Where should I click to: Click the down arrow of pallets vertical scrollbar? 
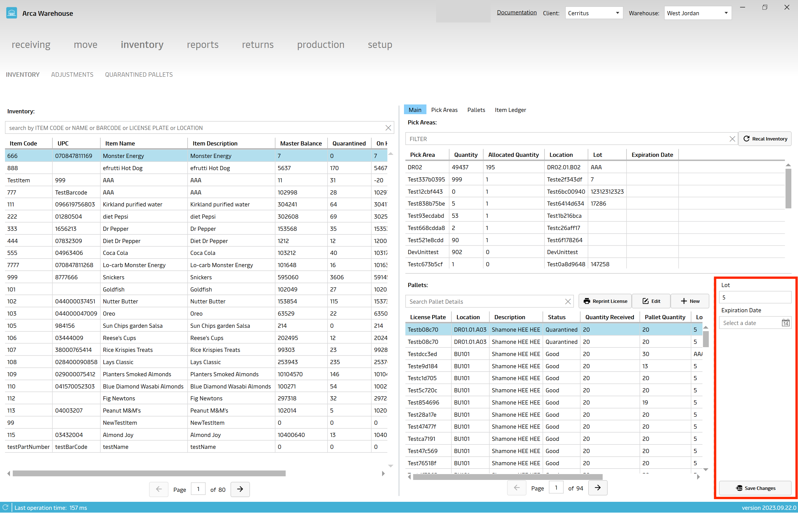[706, 470]
